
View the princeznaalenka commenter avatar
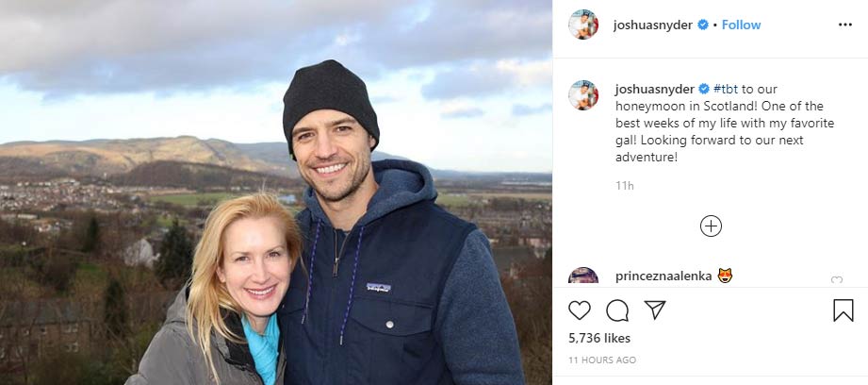pyautogui.click(x=583, y=276)
